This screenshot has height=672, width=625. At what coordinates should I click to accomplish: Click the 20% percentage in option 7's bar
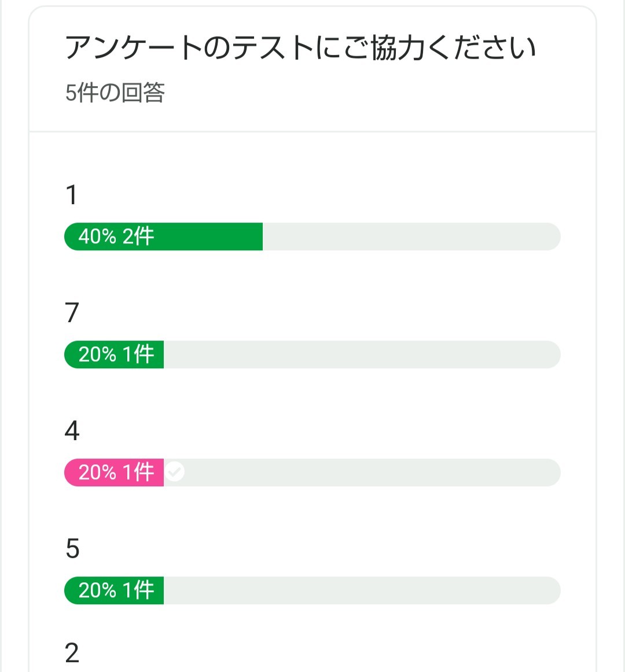click(x=97, y=355)
